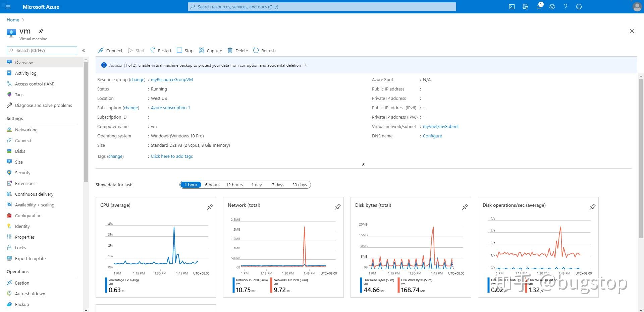Select the 12 hours time range

234,185
